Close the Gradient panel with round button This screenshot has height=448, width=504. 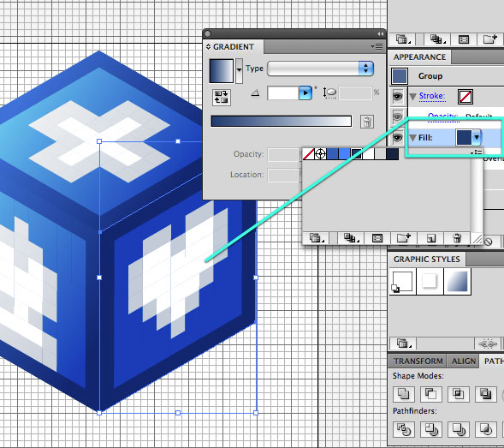[207, 33]
